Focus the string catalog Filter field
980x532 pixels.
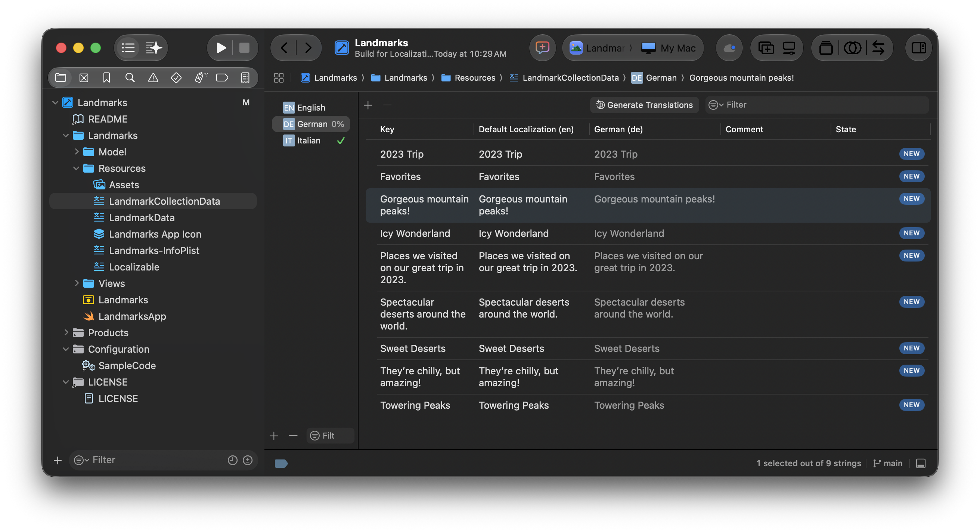817,105
